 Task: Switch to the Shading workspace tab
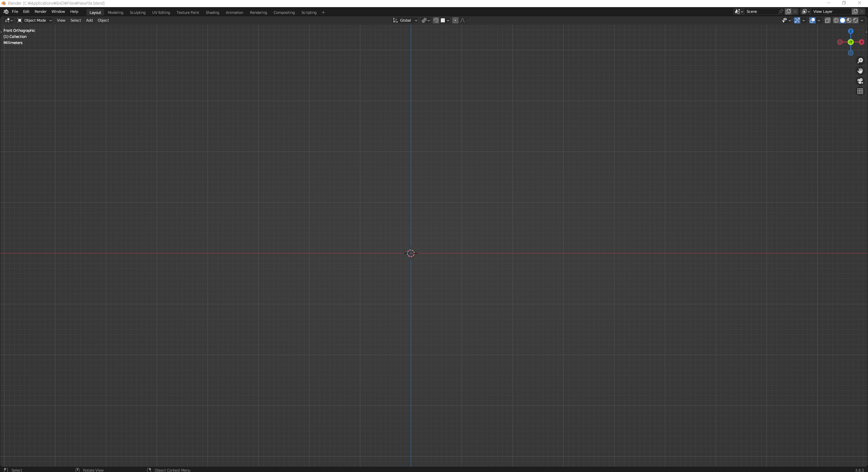pos(212,13)
